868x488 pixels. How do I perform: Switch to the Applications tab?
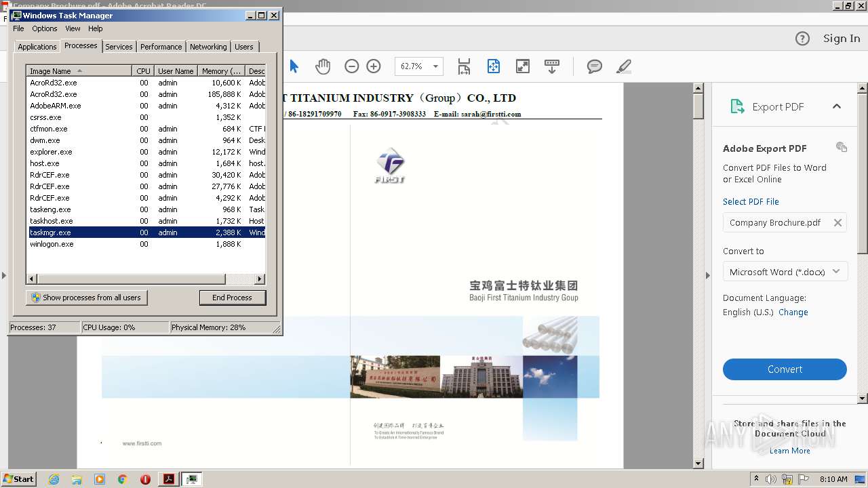(x=37, y=47)
